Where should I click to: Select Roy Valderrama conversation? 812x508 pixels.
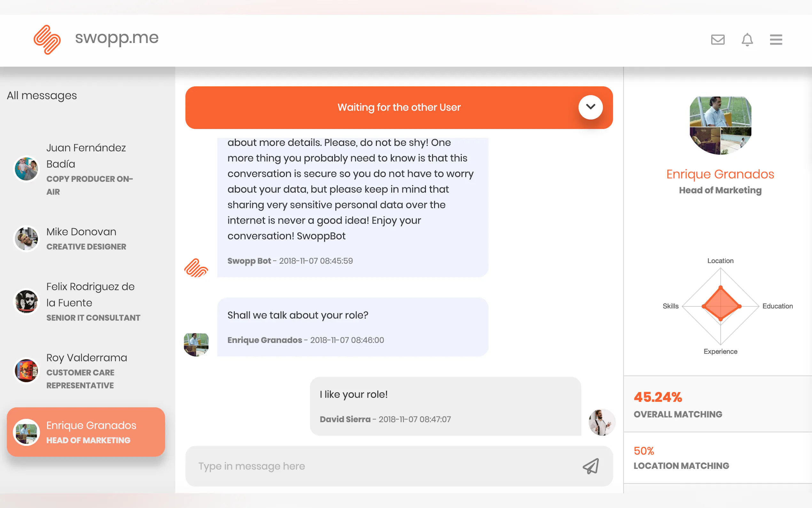point(86,370)
